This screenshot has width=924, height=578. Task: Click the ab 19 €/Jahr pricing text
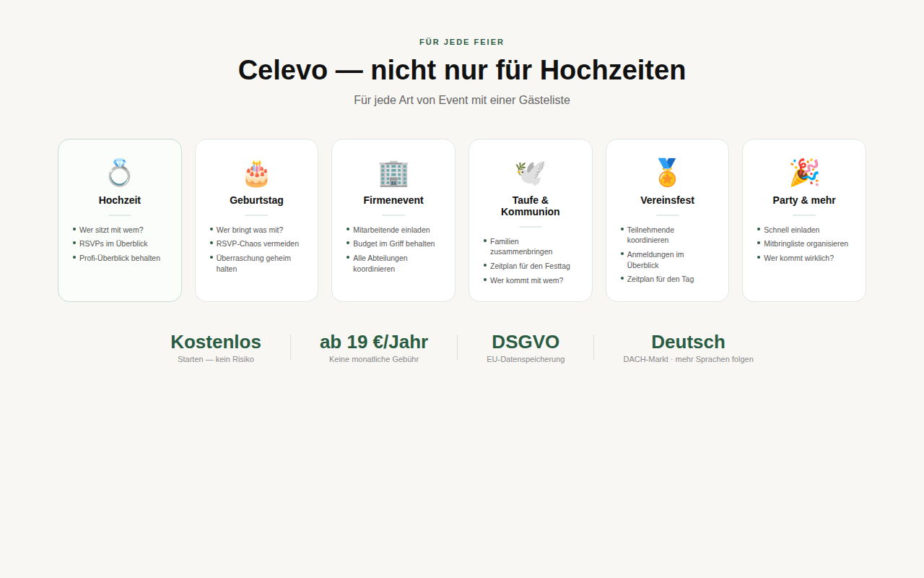[x=374, y=341]
